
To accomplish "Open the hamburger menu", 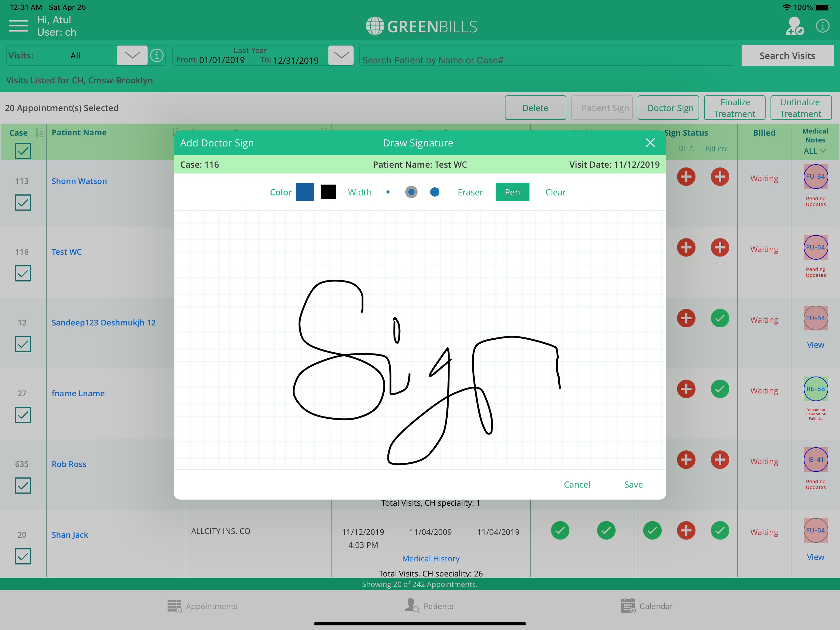I will point(18,26).
